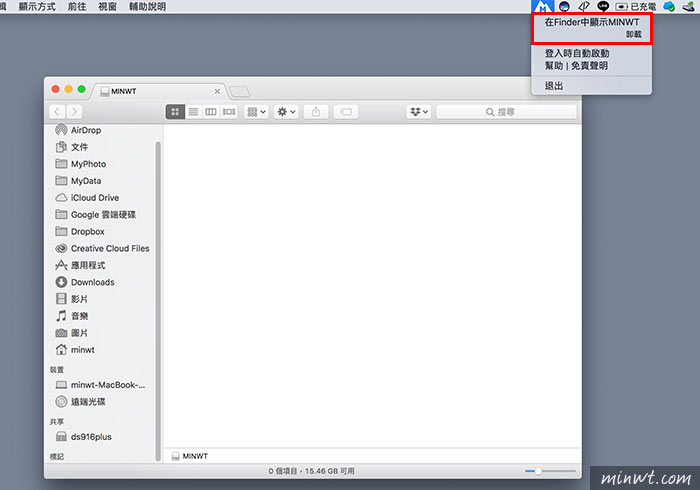Select the MINWT tab

click(x=159, y=91)
